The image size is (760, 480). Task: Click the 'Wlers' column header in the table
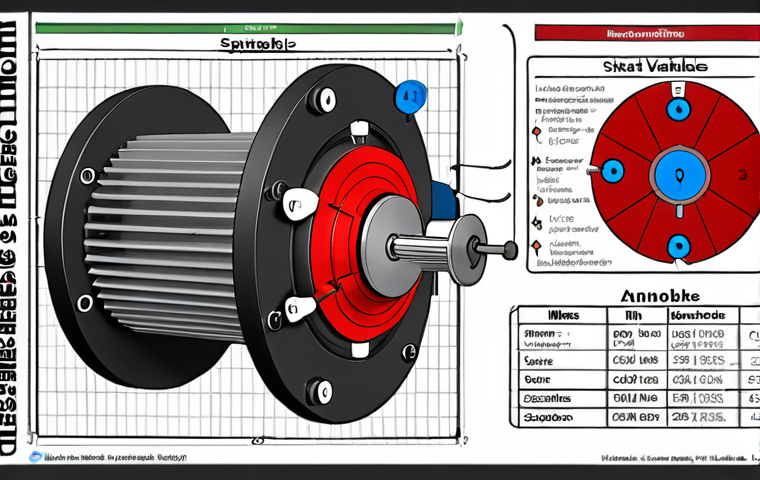coord(563,316)
